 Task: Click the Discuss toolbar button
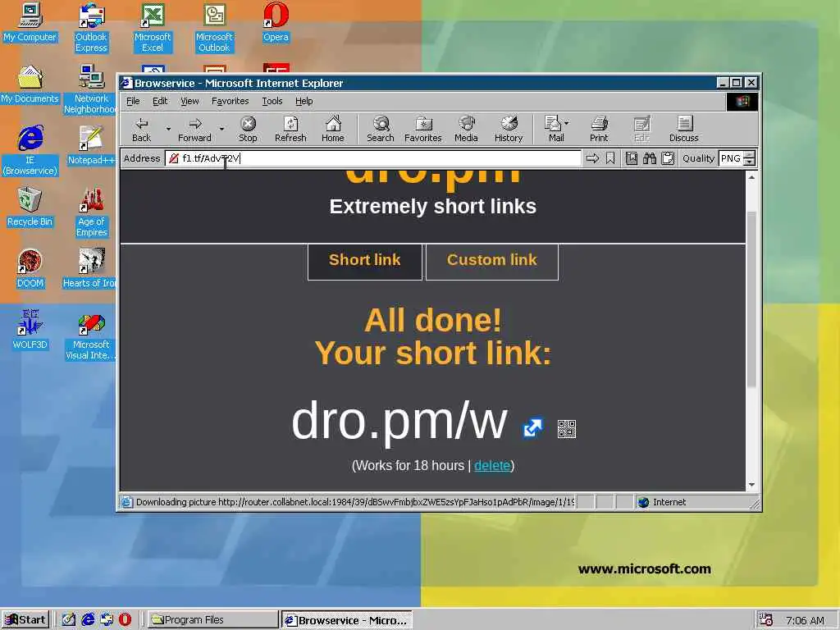tap(683, 129)
